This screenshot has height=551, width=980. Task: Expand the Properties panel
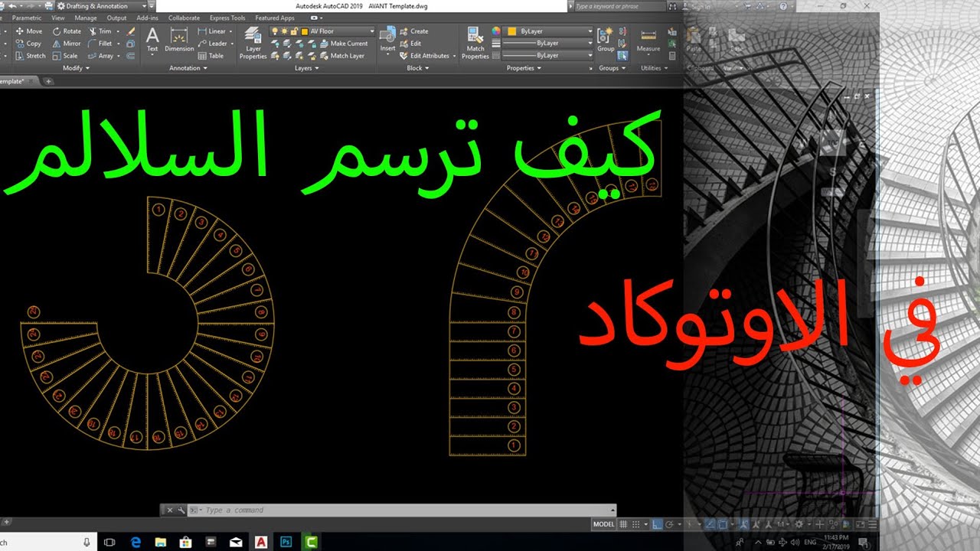click(524, 68)
